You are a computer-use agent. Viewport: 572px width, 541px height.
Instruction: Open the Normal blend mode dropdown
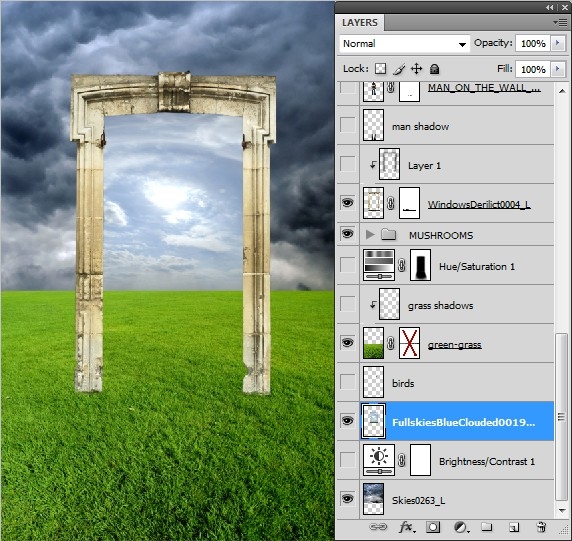click(x=404, y=44)
